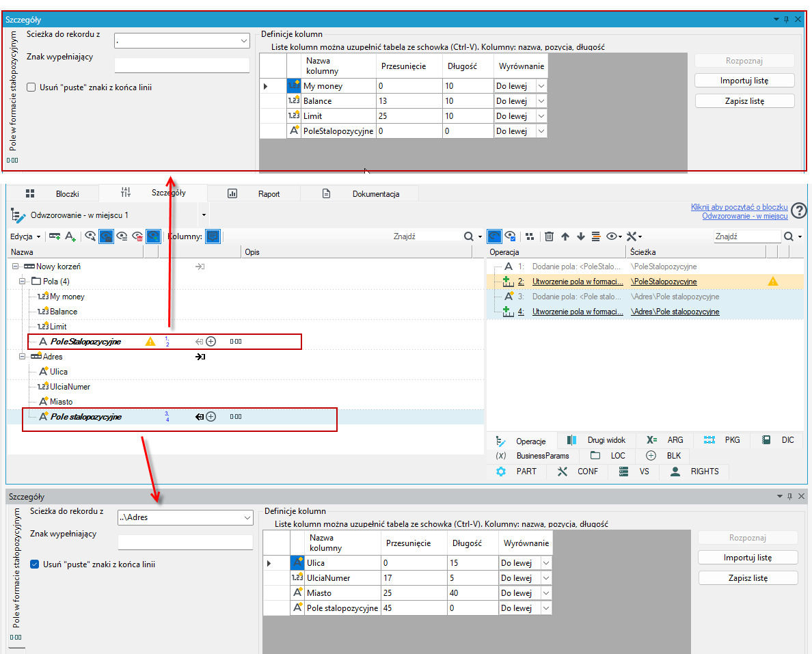812x654 pixels.
Task: Switch to the Bloczki tab
Action: click(x=53, y=193)
